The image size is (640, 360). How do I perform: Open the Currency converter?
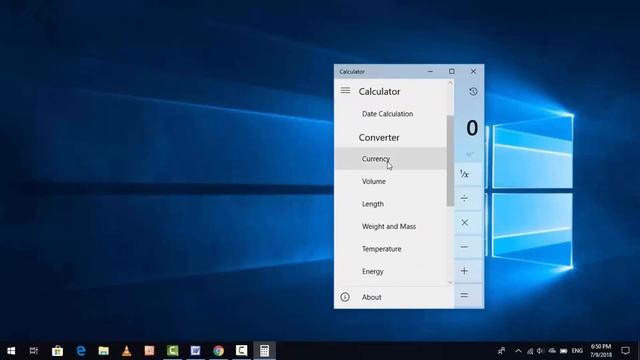pyautogui.click(x=391, y=158)
